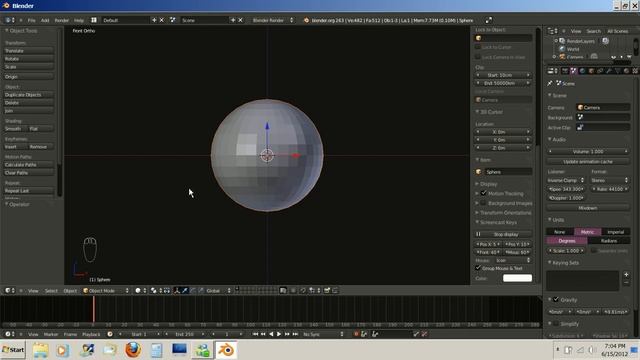Toggle the Gravity checkbox
The height and width of the screenshot is (360, 640).
click(556, 300)
